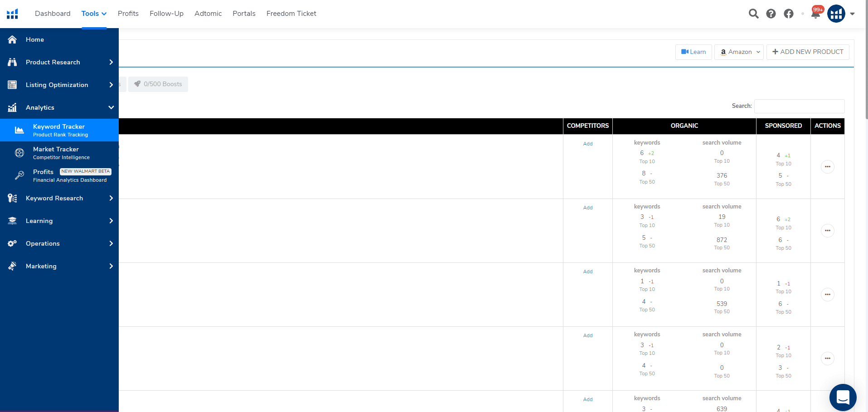Click search volume value 539
Screen dimensions: 868x412
(722, 304)
